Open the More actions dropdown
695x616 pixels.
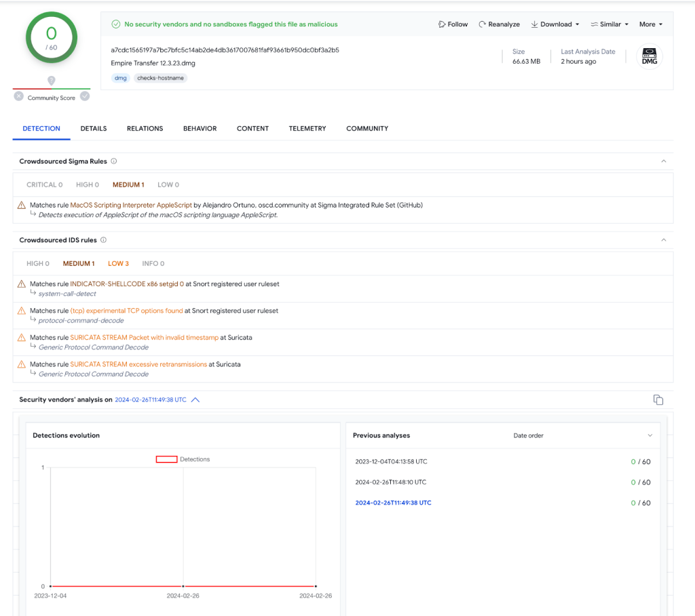pos(650,24)
